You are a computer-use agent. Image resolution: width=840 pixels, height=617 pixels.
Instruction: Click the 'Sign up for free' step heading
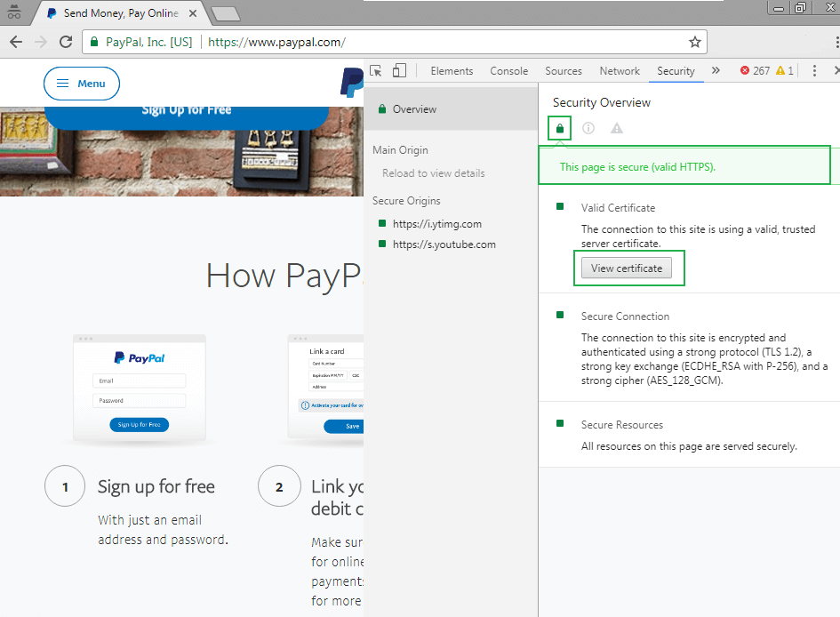pos(156,486)
